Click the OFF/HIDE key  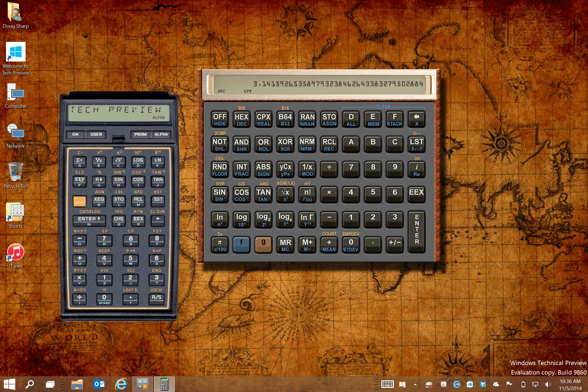220,119
